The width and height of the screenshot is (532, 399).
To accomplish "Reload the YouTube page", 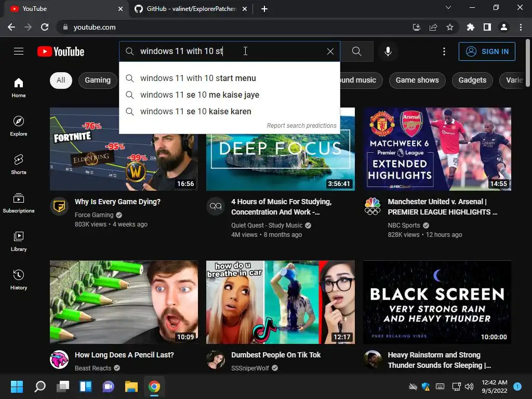I will pyautogui.click(x=45, y=27).
